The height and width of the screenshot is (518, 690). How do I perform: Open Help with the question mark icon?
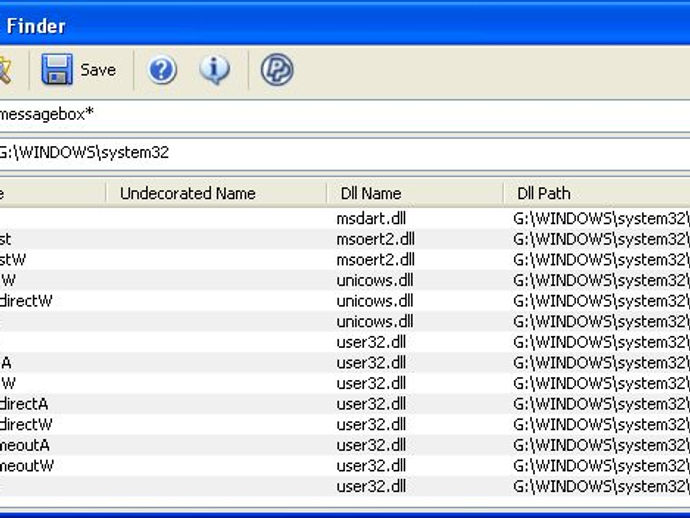point(162,70)
